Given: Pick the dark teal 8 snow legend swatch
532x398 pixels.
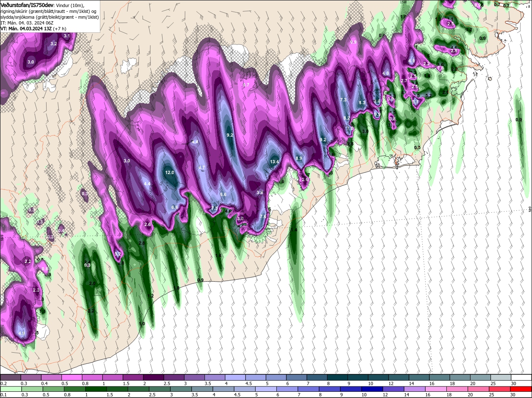Looking at the screenshot, I should (x=337, y=378).
